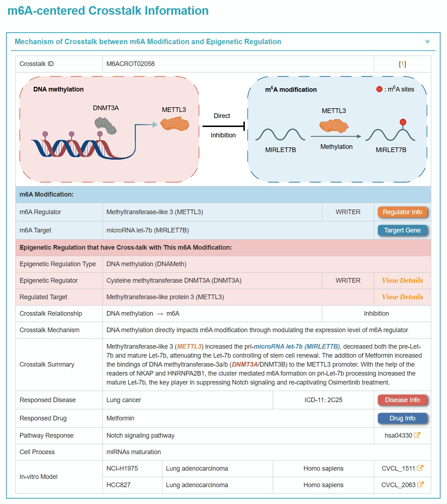Open the Drug Info button
Image resolution: width=447 pixels, height=504 pixels.
402,418
